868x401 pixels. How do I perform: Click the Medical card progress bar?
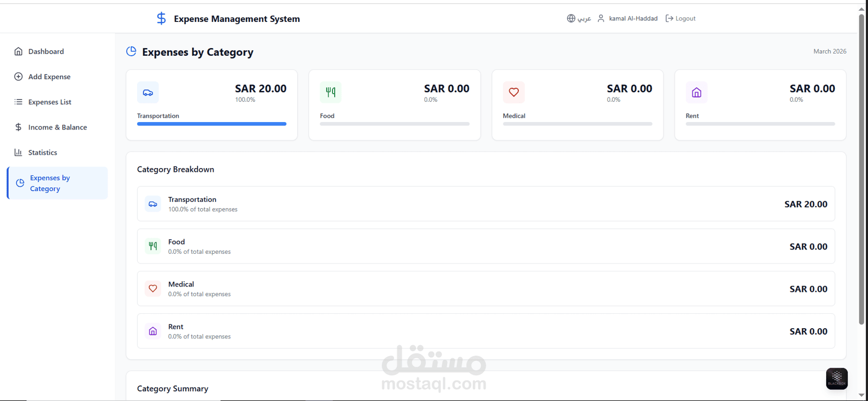577,124
